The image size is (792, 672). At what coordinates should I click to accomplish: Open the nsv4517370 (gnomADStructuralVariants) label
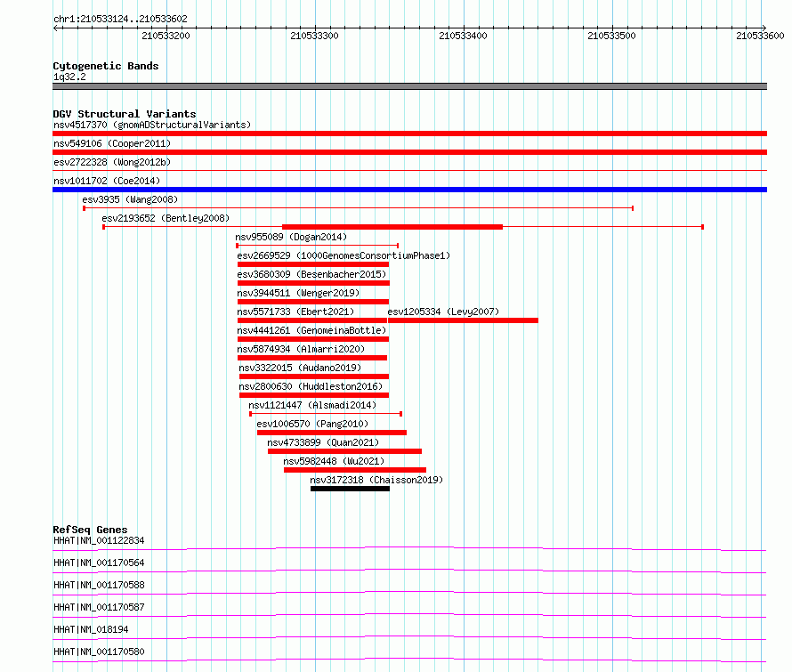[x=152, y=125]
